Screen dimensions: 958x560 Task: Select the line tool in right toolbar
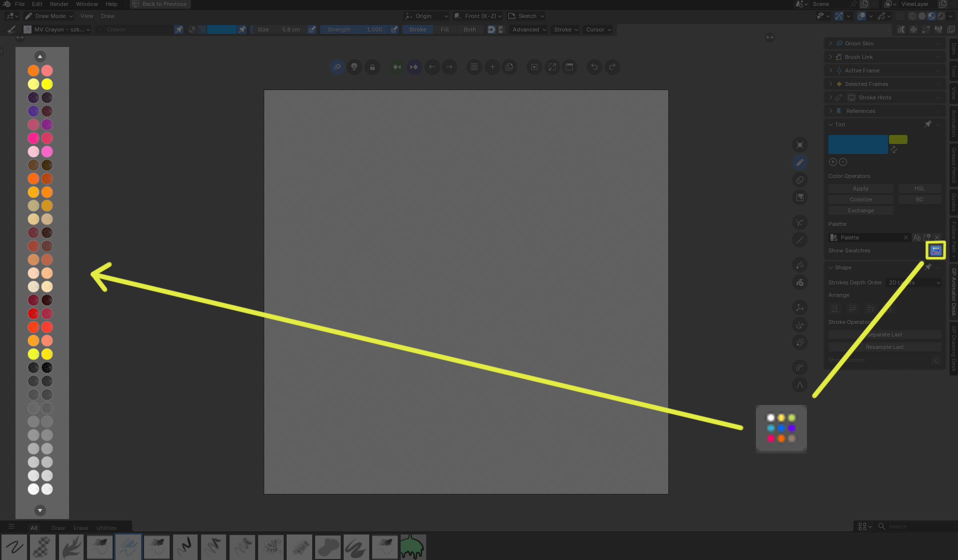click(800, 240)
